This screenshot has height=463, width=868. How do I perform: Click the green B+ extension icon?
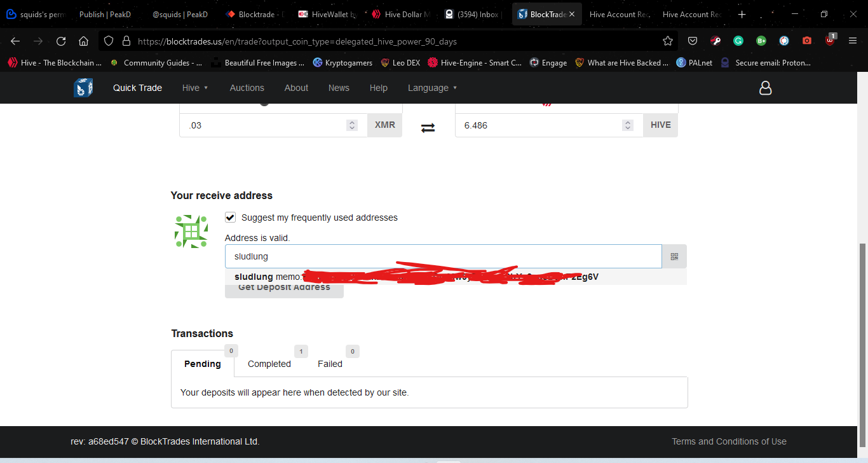pyautogui.click(x=761, y=41)
